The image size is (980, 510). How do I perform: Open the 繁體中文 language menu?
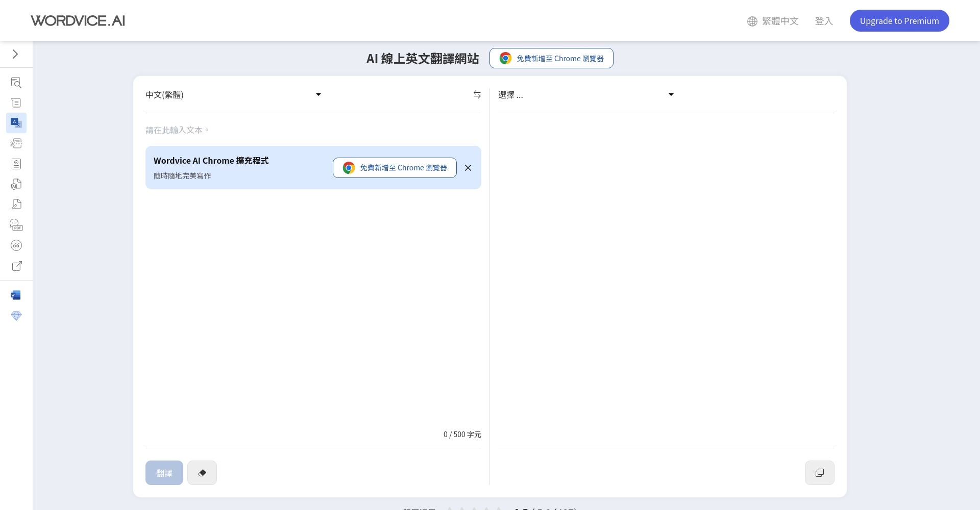772,21
